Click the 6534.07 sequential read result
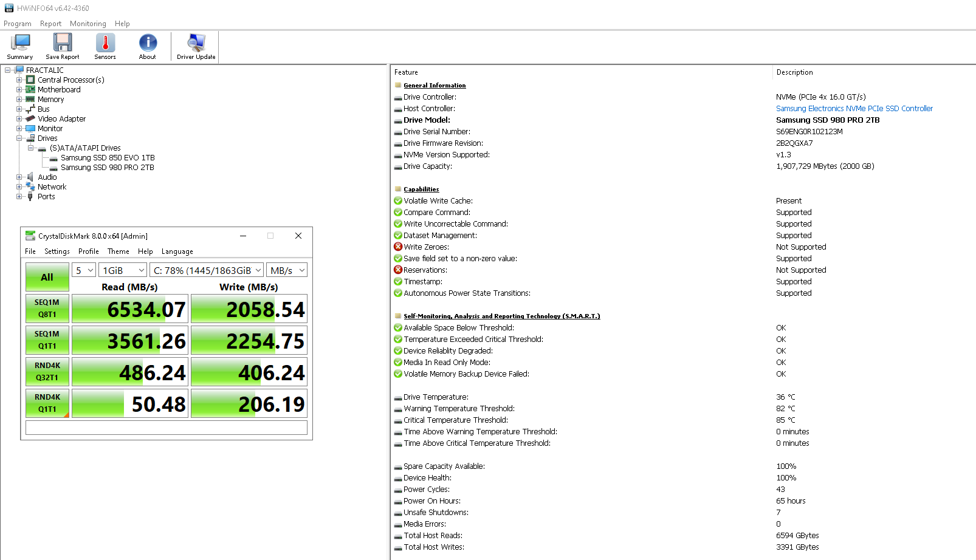The width and height of the screenshot is (976, 560). (x=130, y=309)
